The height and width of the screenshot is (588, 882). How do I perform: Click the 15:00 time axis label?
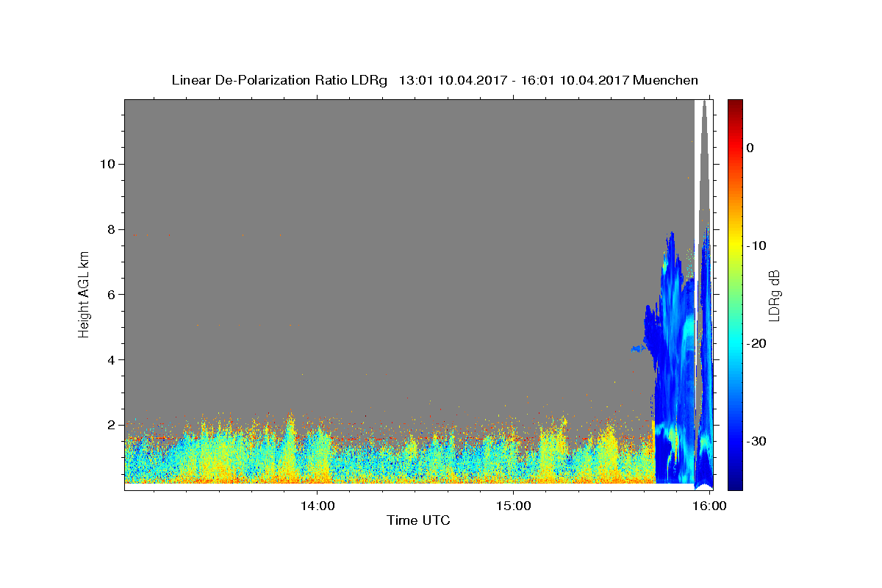pyautogui.click(x=513, y=506)
